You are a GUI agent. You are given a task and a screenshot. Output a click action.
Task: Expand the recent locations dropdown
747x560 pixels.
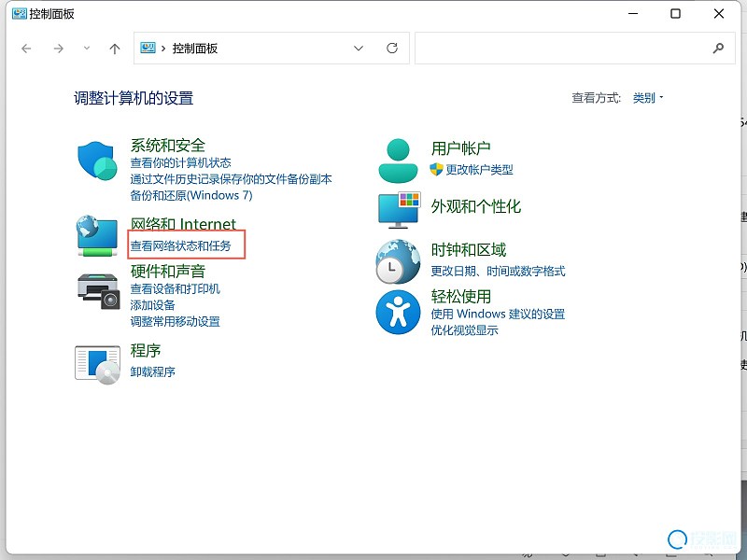pyautogui.click(x=86, y=49)
